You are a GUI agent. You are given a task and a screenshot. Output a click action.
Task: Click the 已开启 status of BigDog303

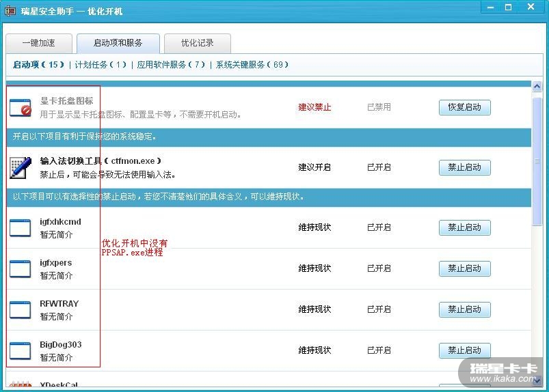[x=379, y=350]
